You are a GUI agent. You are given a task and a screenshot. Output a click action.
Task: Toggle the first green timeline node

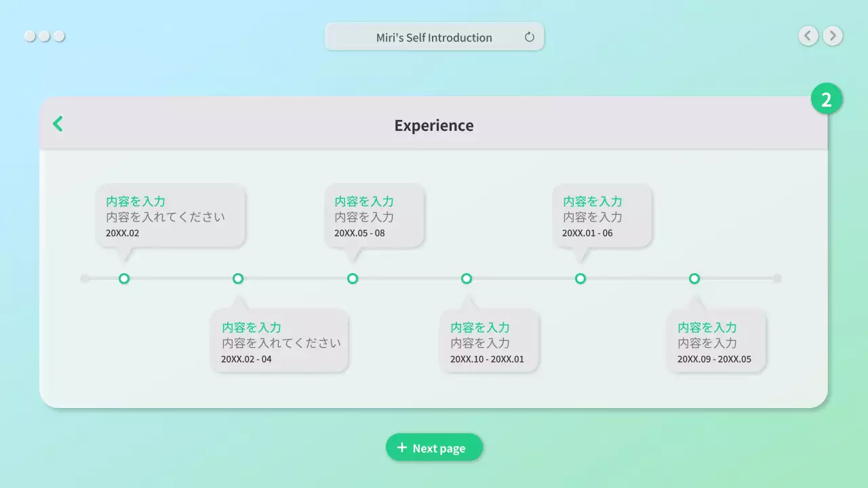pos(124,278)
